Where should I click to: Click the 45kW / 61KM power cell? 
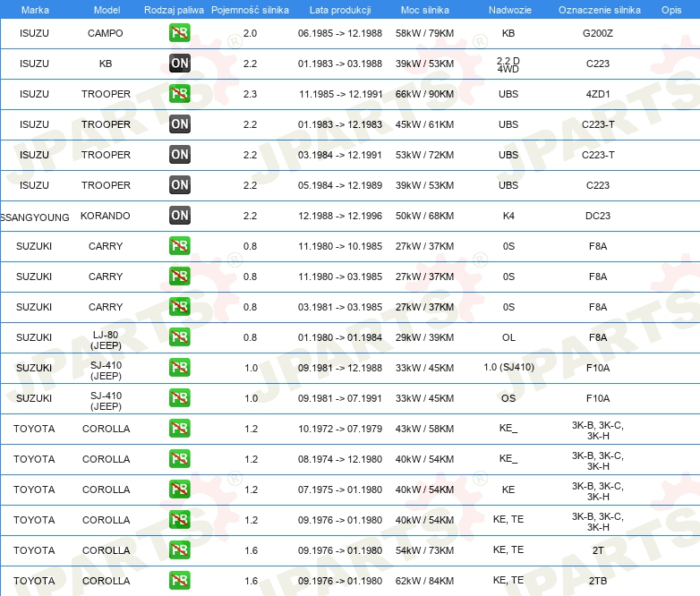click(x=424, y=124)
